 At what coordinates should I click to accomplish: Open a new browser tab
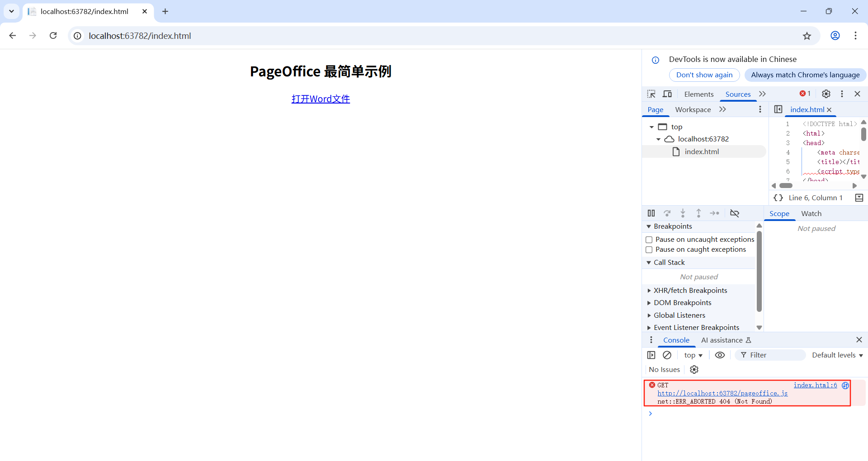click(x=165, y=11)
